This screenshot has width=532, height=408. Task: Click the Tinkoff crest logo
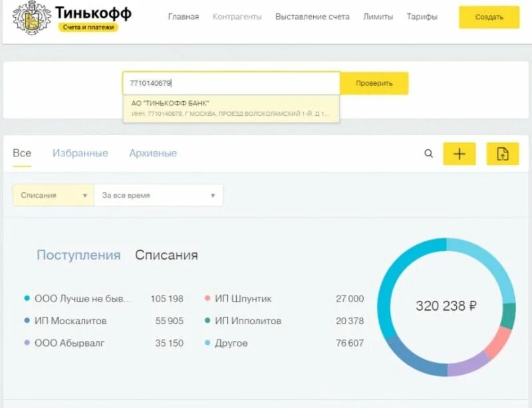32,18
